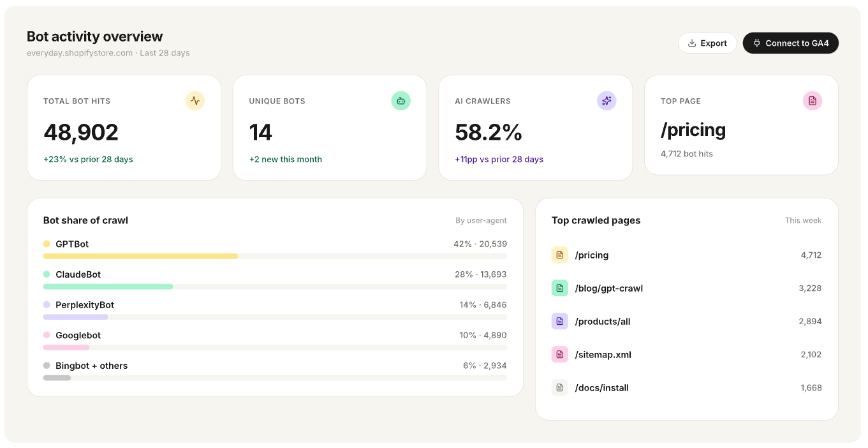Screen dimensions: 868x448
Task: Click the pink page icon beside /sitemap.xml
Action: [560, 354]
